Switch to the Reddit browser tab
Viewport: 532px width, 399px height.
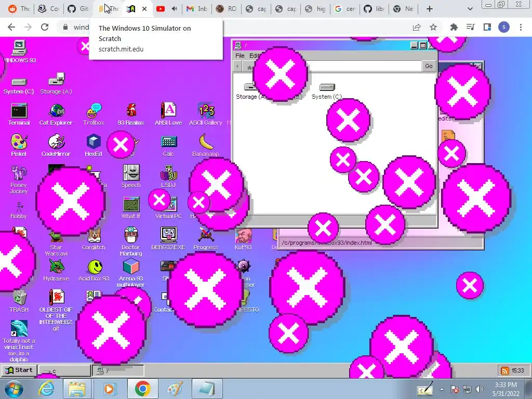click(19, 9)
